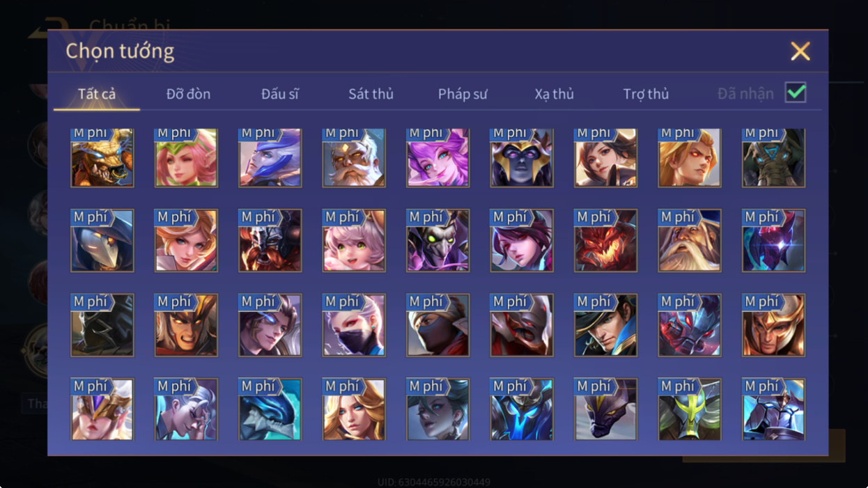The height and width of the screenshot is (488, 868).
Task: Pick the hero wearing the black face mask
Action: coord(354,325)
